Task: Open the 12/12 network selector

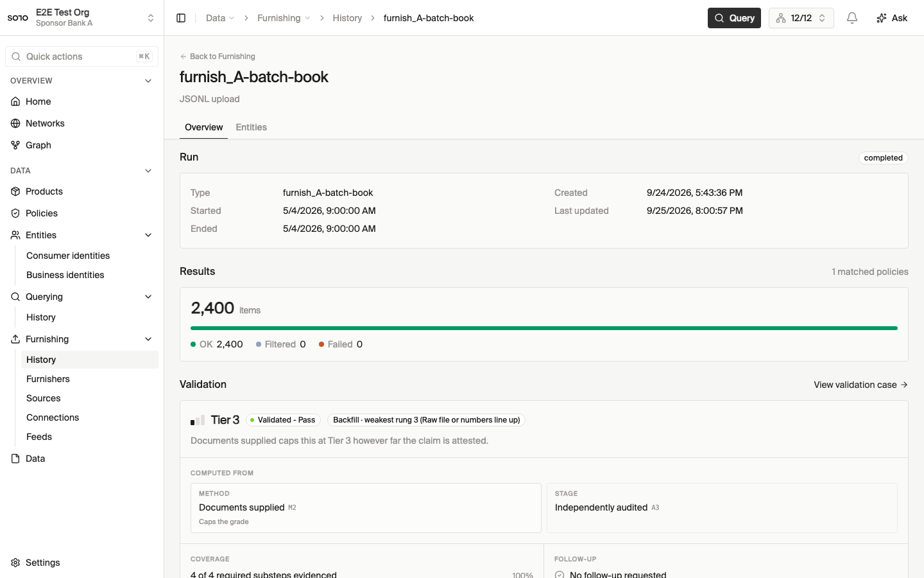Action: click(801, 18)
